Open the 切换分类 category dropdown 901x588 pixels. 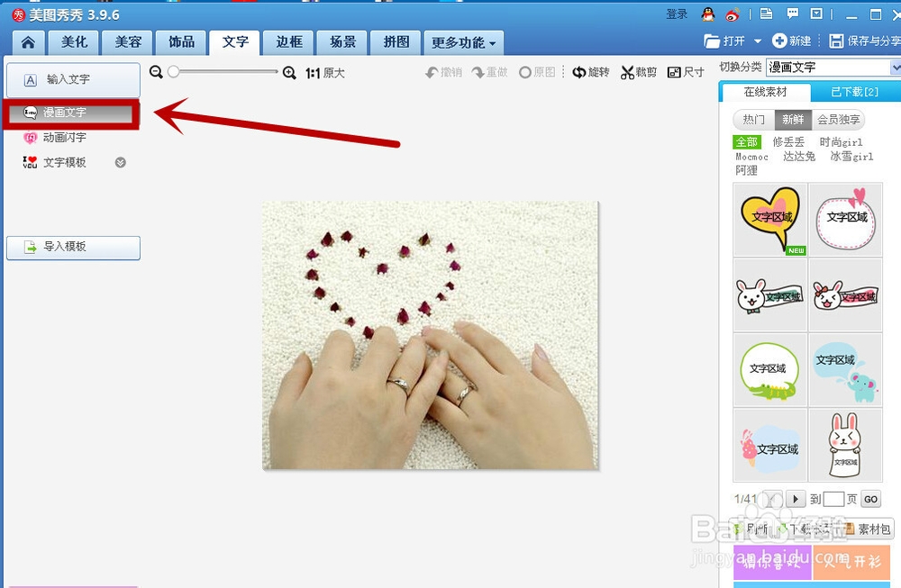coord(896,67)
